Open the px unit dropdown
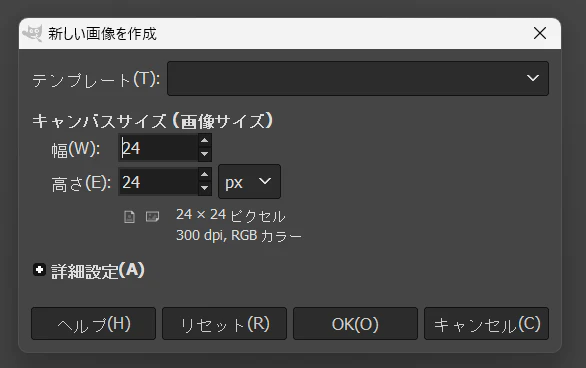 [x=249, y=182]
